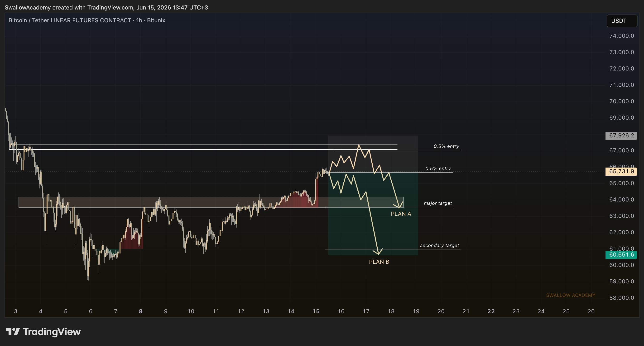Click date 16 on the time axis

(x=341, y=311)
